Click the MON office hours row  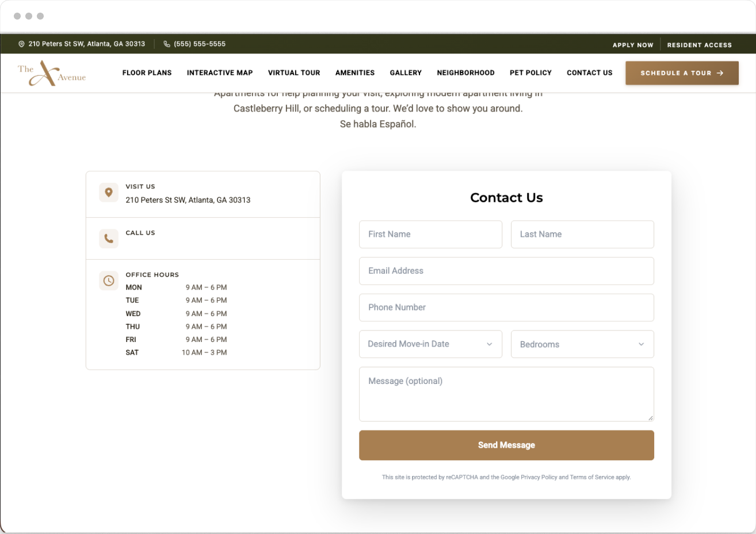176,287
